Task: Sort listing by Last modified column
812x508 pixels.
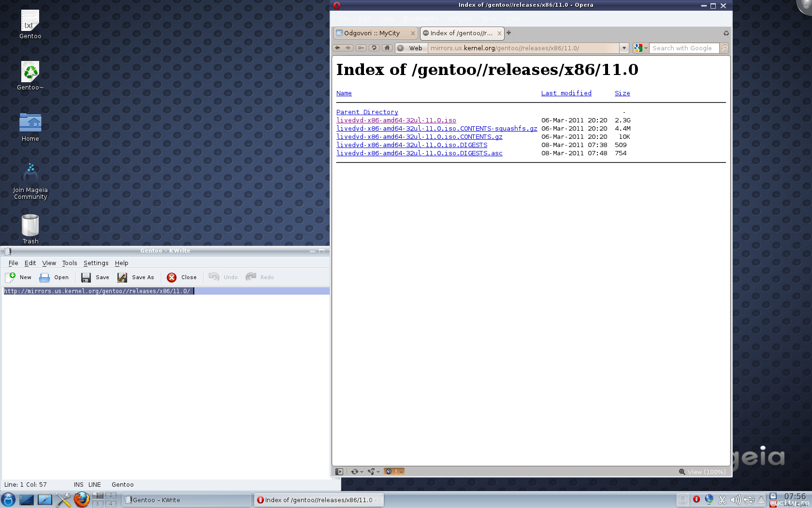Action: point(566,93)
